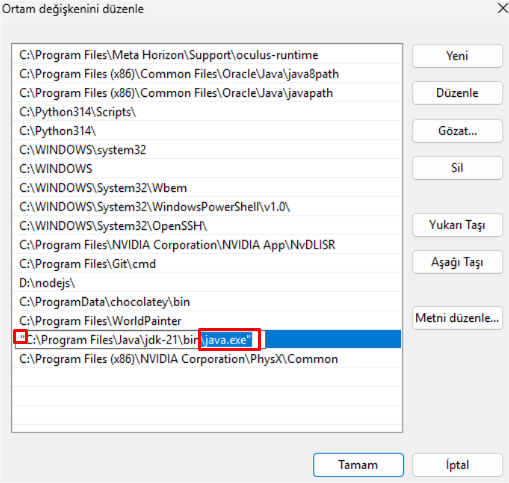Select the C:\Program Files\Git\cmd entry
The image size is (509, 483).
click(x=207, y=264)
